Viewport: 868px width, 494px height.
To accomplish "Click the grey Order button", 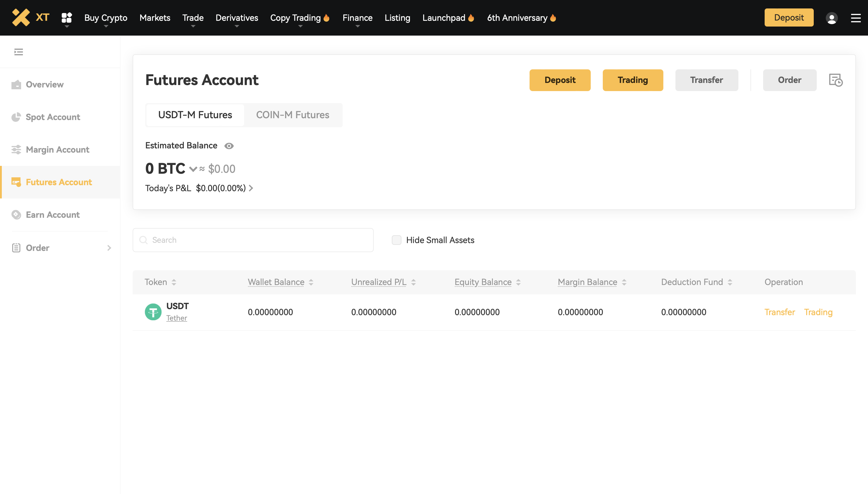I will click(x=790, y=80).
